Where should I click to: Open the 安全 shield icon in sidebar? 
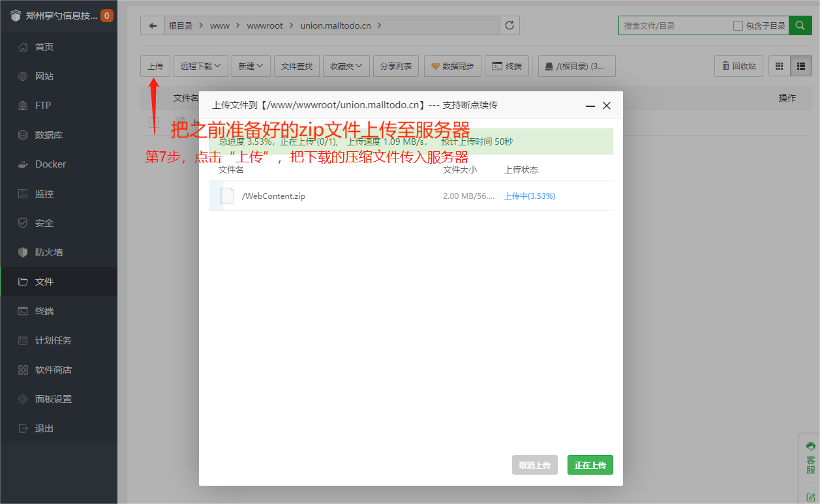coord(23,223)
